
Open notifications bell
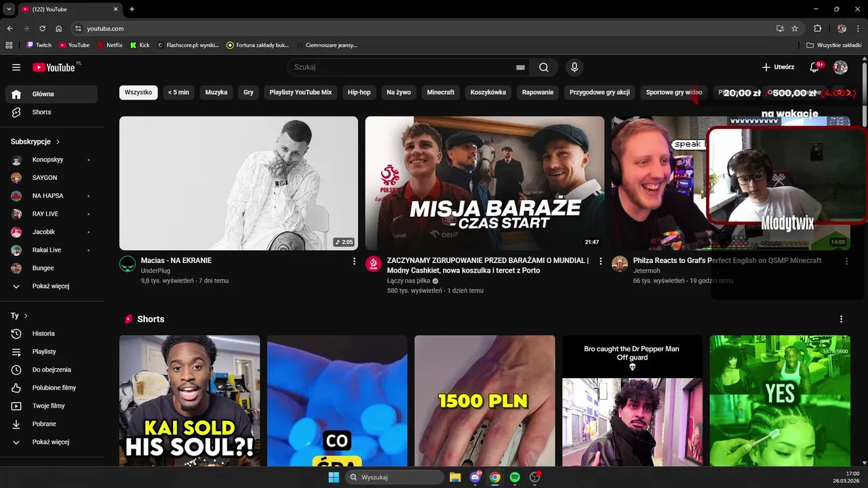[815, 67]
